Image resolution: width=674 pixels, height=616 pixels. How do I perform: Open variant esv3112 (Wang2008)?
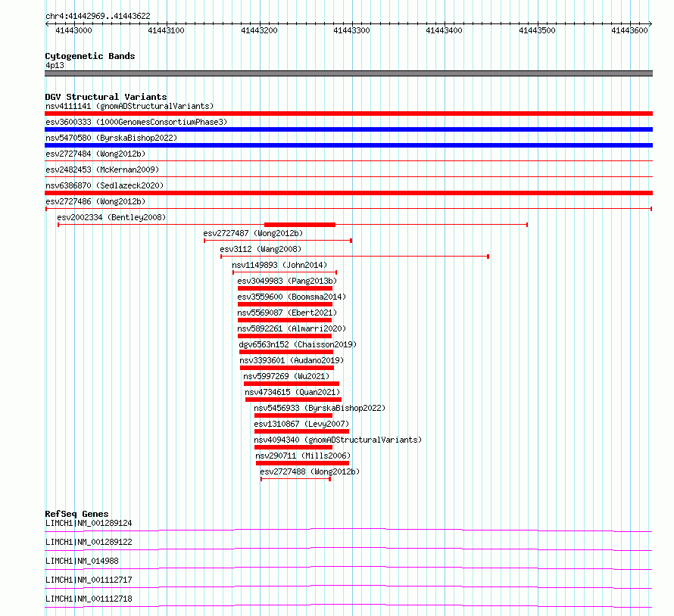(x=261, y=249)
